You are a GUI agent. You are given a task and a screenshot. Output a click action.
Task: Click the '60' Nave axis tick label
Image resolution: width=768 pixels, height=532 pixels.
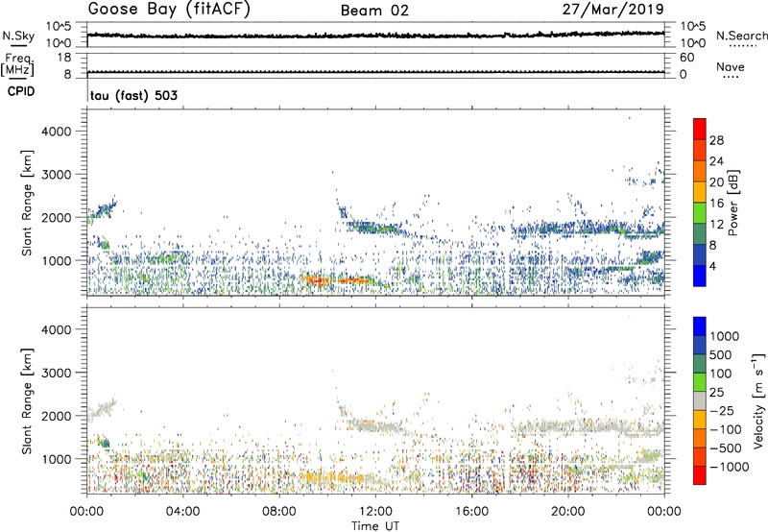[x=686, y=58]
